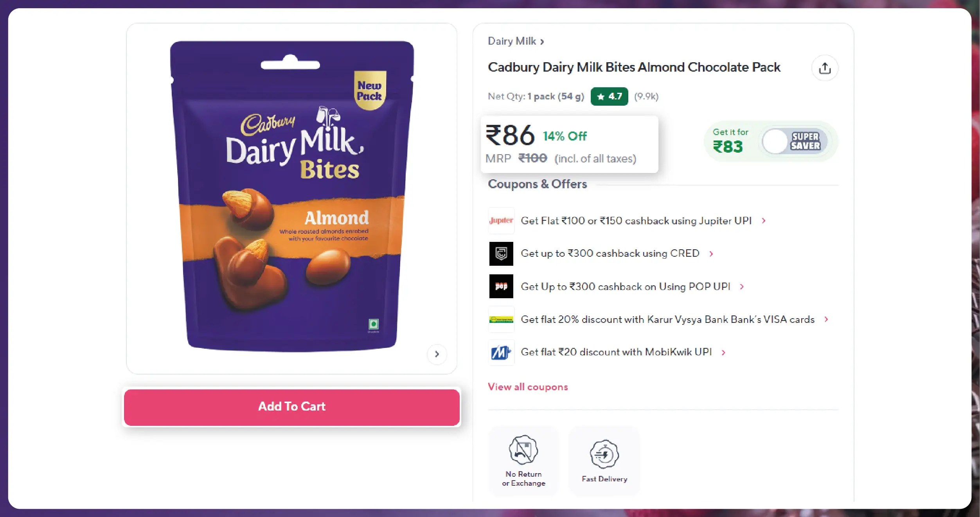This screenshot has width=980, height=517.
Task: Click the share icon beside product title
Action: pyautogui.click(x=825, y=68)
